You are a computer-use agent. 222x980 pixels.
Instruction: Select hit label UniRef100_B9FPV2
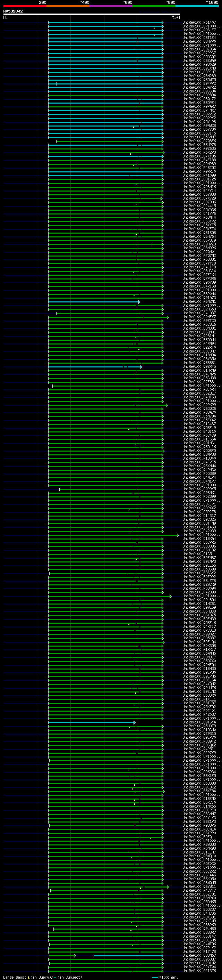199,84
